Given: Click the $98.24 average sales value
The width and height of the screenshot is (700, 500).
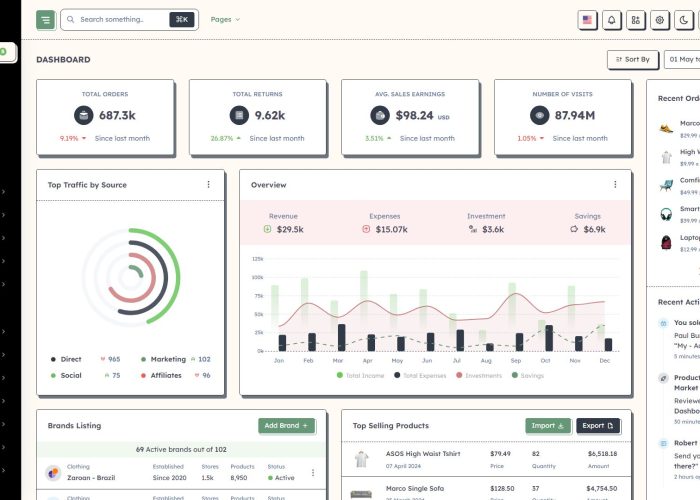Looking at the screenshot, I should click(414, 116).
